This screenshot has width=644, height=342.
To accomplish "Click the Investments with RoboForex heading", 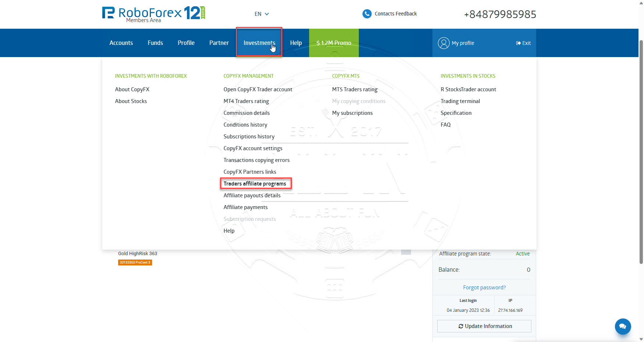I will coord(151,76).
